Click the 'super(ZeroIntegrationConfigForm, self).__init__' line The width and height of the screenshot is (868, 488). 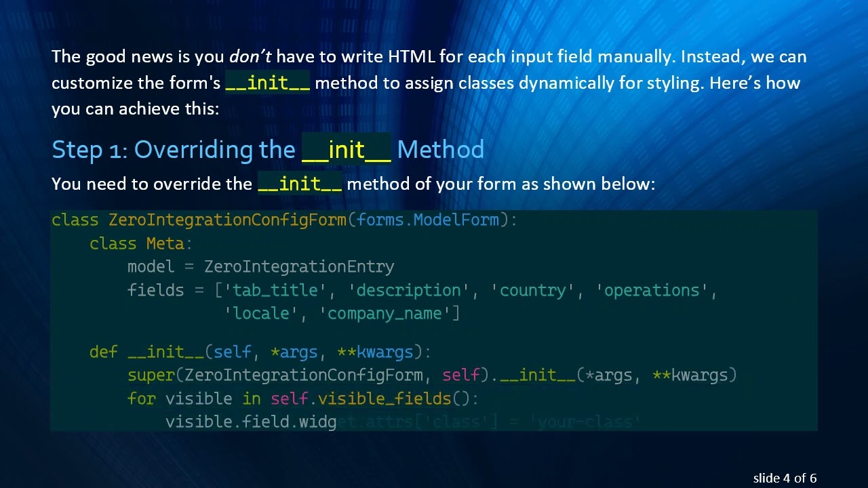432,375
